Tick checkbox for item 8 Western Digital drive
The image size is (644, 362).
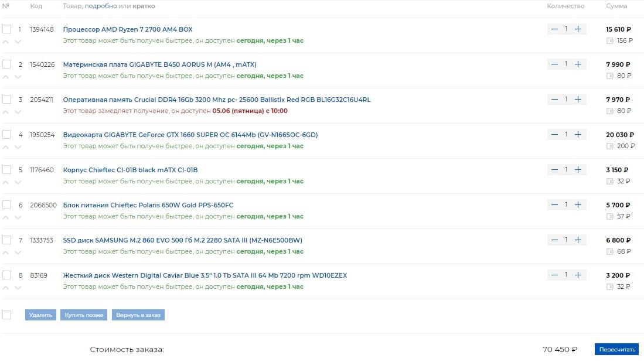(6, 275)
